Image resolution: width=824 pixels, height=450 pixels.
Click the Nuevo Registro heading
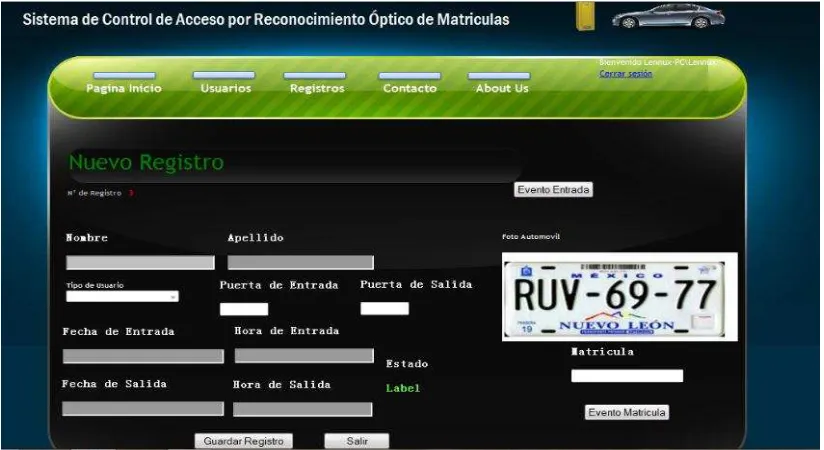tap(147, 162)
